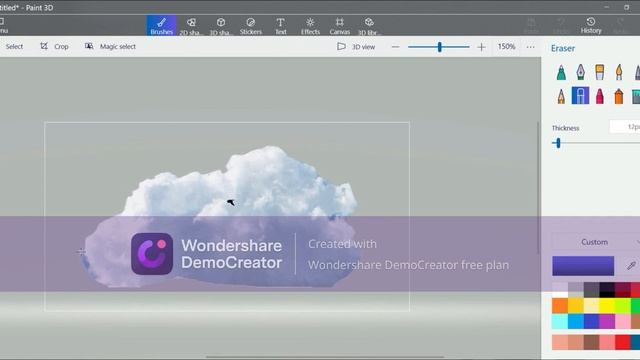
Task: Click the 150% zoom value field
Action: coord(506,47)
